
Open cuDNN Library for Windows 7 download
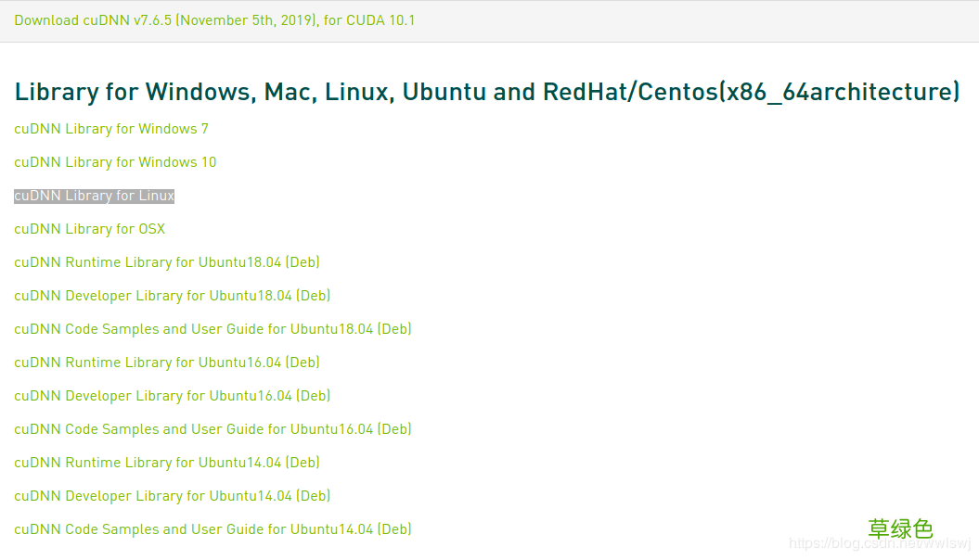pyautogui.click(x=110, y=128)
